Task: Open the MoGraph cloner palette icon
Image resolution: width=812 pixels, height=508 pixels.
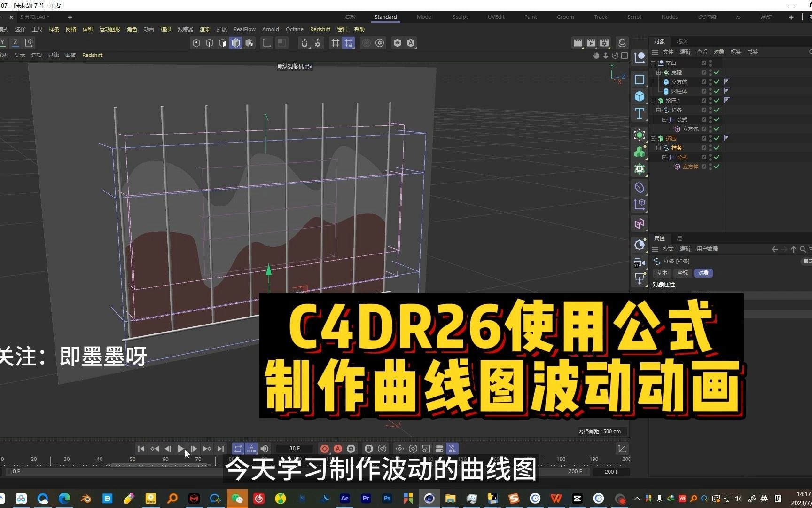Action: pos(640,169)
